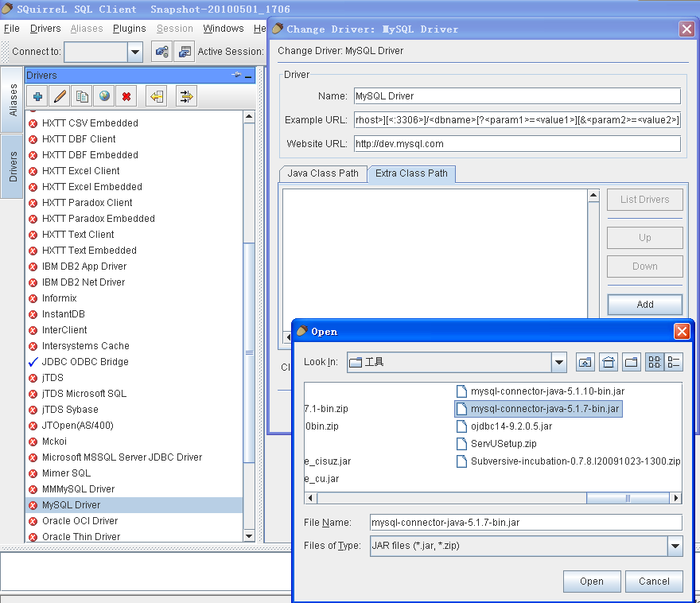Click the Open dialog scroll left arrow
Viewport: 700px width, 603px height.
[x=311, y=498]
